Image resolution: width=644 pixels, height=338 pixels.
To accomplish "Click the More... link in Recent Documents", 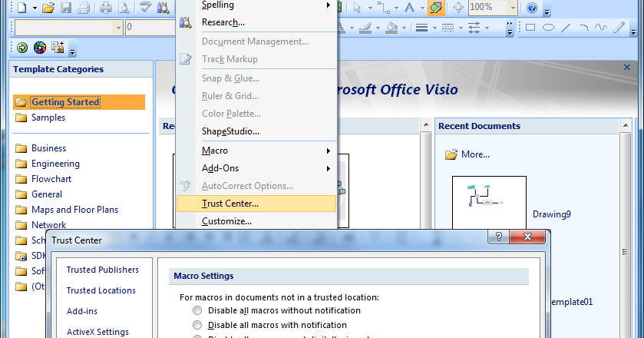I will tap(467, 154).
